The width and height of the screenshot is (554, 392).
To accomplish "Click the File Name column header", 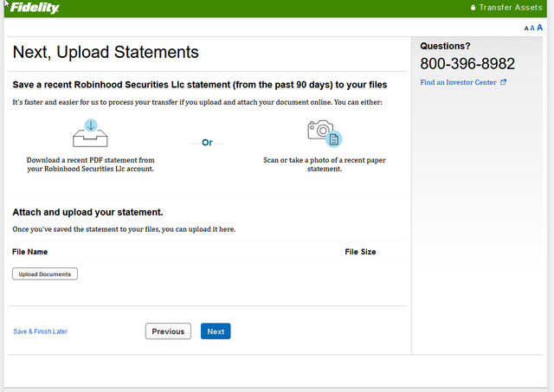I will coord(29,252).
